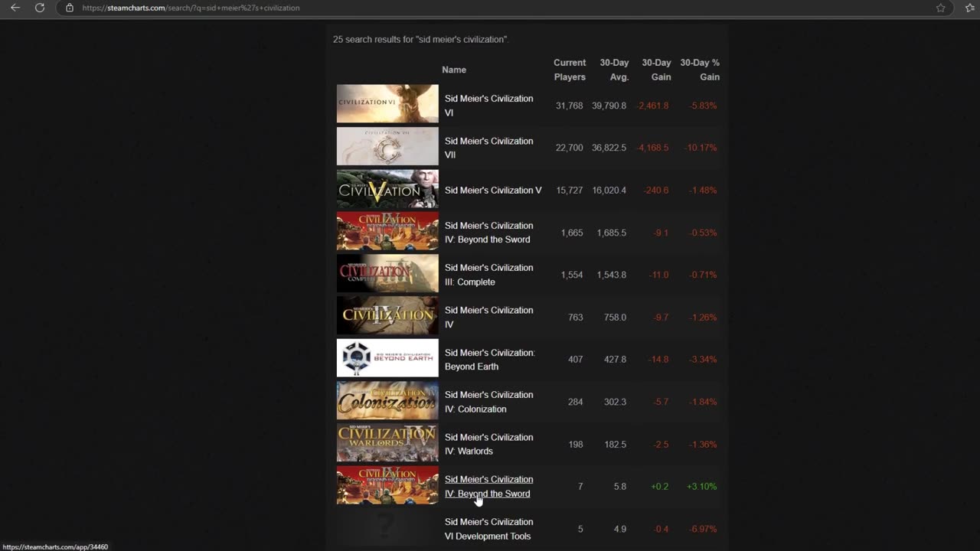Image resolution: width=980 pixels, height=551 pixels.
Task: Click the browser back arrow
Action: point(15,8)
